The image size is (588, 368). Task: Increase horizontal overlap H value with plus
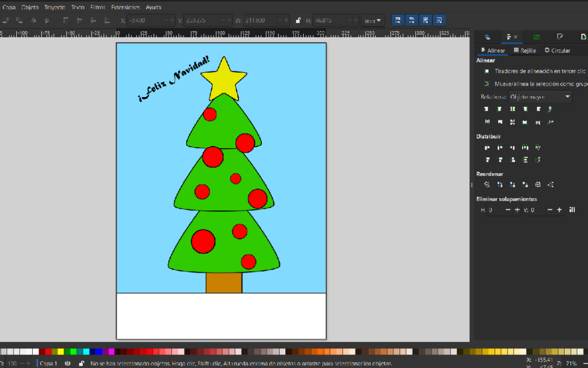pos(517,210)
